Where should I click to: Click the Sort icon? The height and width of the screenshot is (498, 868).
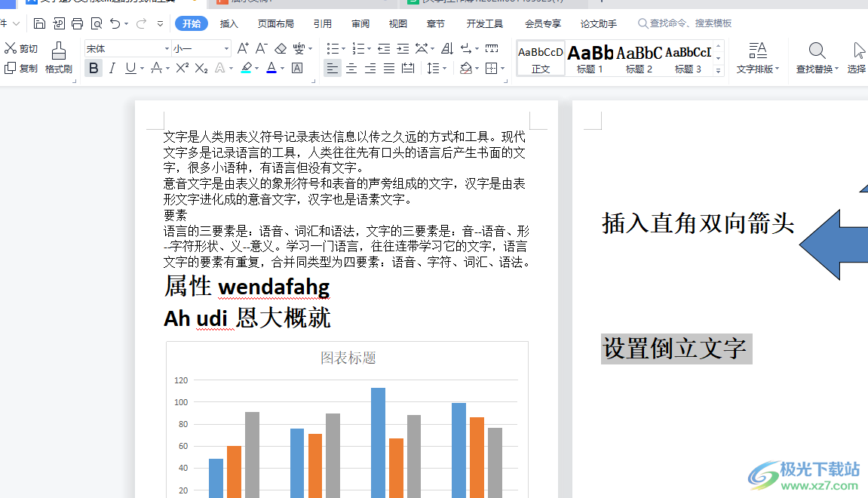[x=446, y=49]
